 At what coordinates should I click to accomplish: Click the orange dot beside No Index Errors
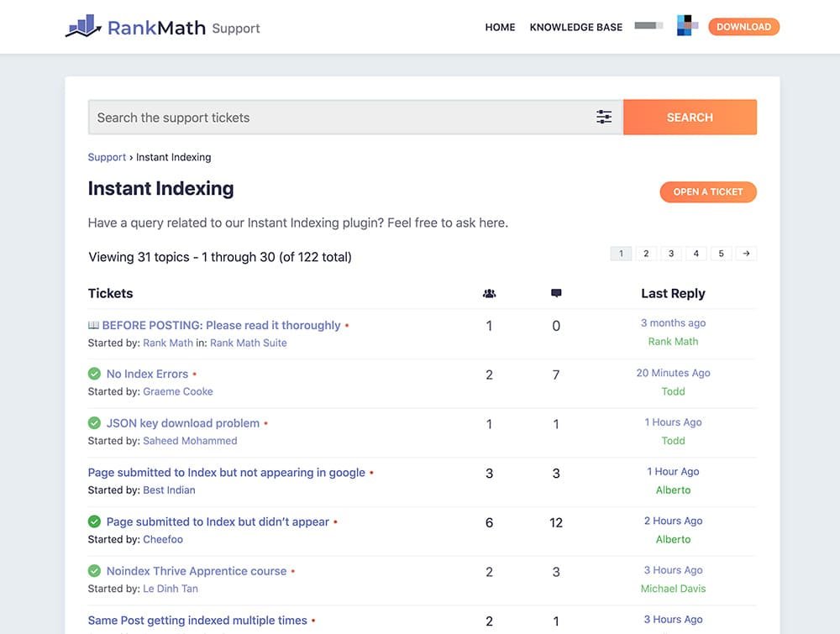coord(195,373)
